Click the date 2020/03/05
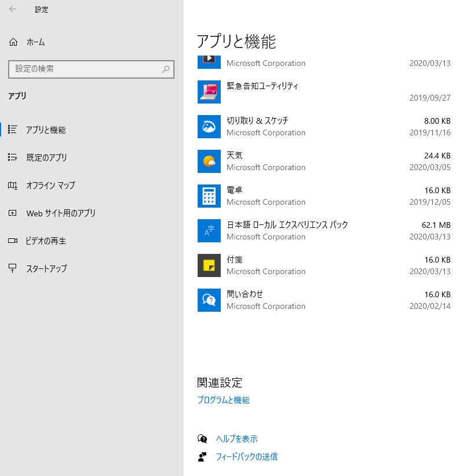The image size is (464, 476). [x=430, y=167]
